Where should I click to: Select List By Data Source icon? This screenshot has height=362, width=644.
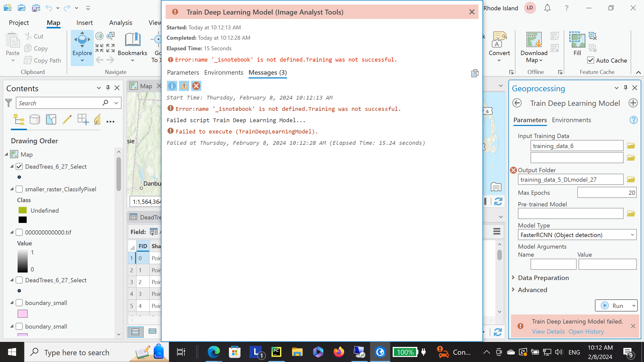(35, 120)
